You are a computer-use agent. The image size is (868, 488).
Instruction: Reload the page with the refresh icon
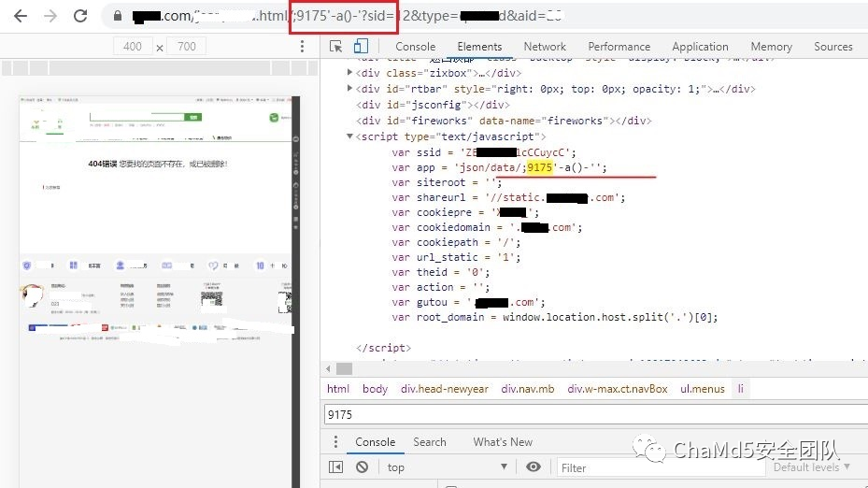coord(80,16)
